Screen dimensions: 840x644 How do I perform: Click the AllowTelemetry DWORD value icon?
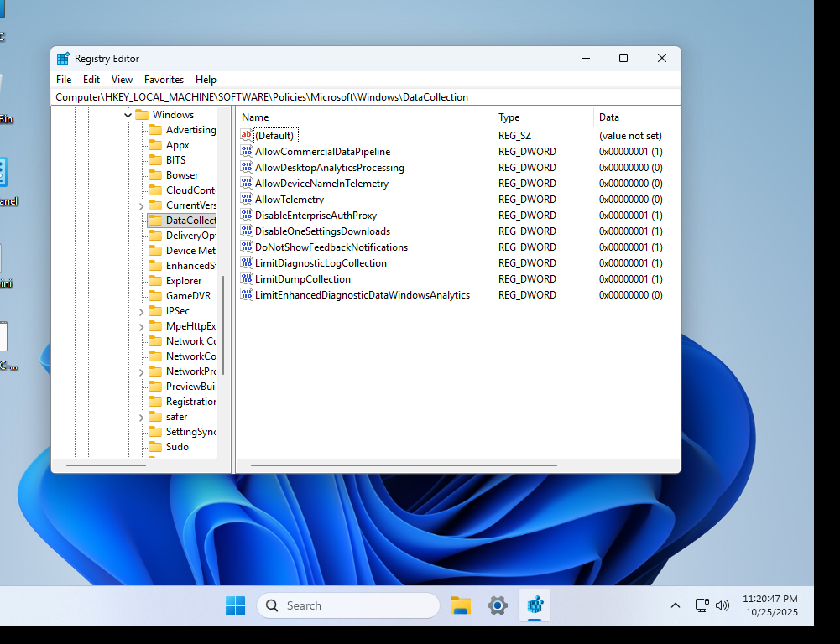pyautogui.click(x=247, y=199)
